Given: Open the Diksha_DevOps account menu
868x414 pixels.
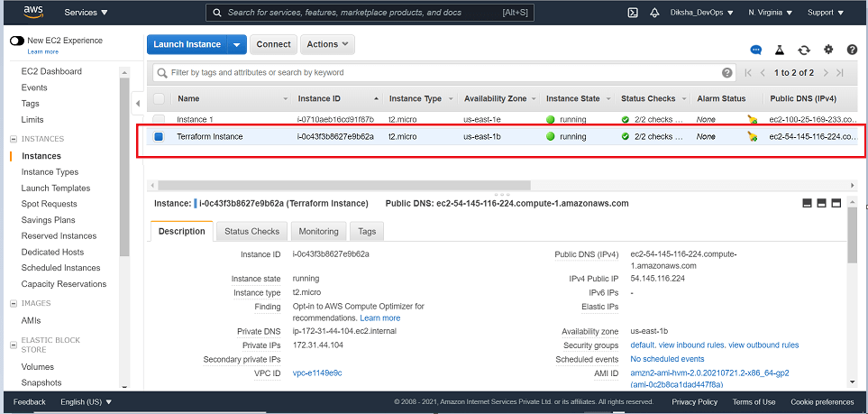Looking at the screenshot, I should [x=702, y=13].
